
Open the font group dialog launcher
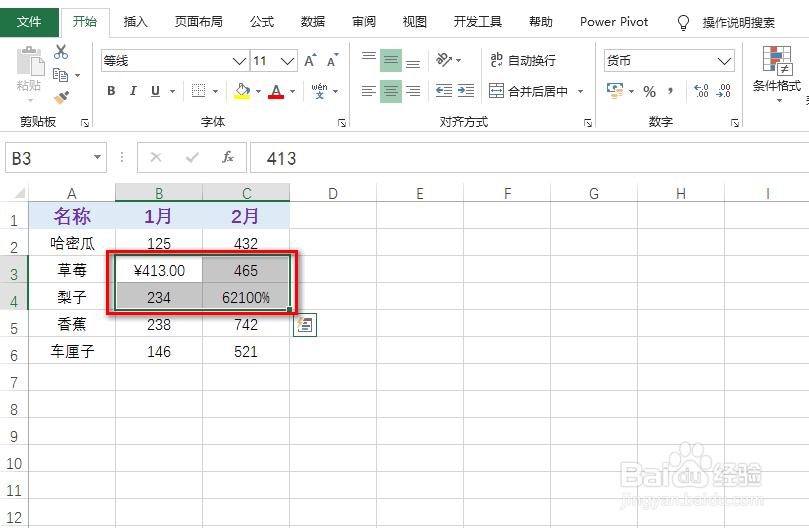pos(342,123)
